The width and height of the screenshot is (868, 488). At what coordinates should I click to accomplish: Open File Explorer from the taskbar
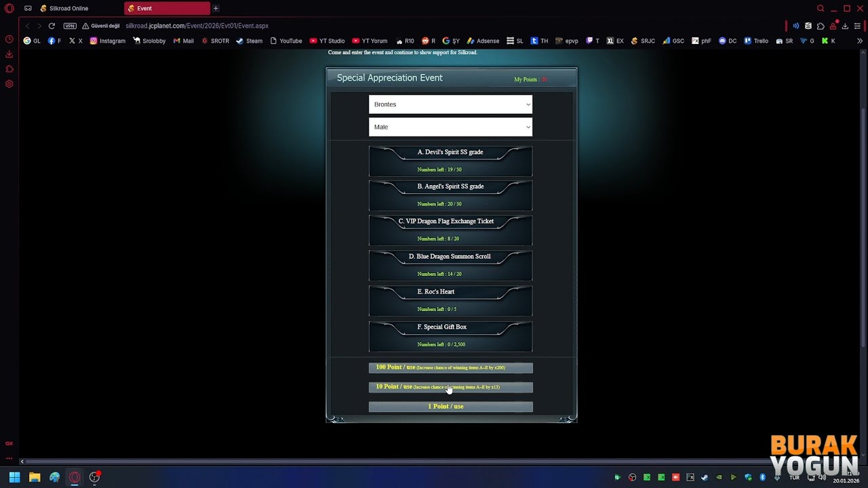point(35,477)
